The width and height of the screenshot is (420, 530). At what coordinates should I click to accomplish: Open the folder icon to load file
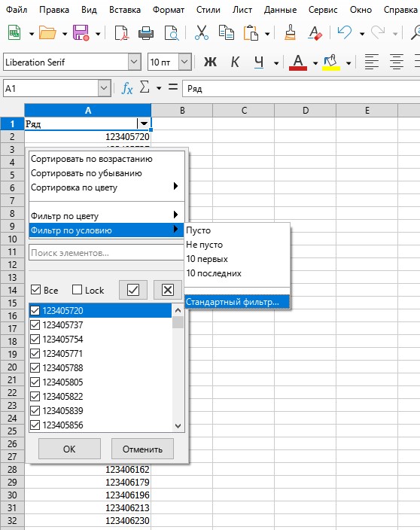47,33
